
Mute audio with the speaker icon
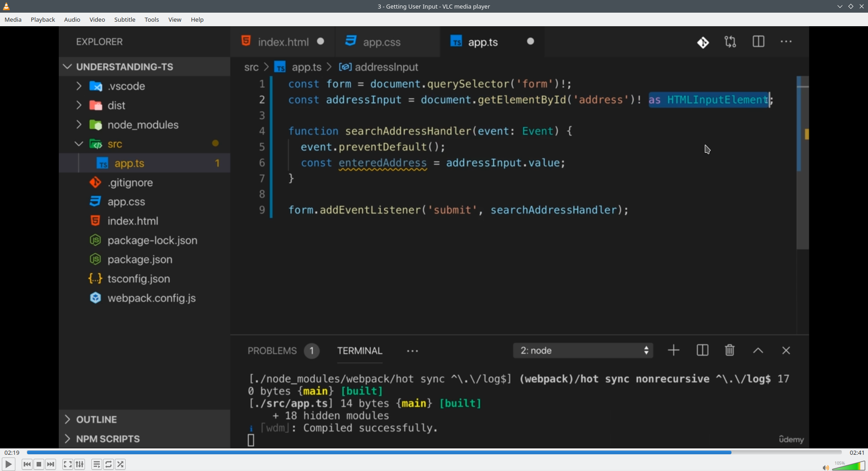826,467
